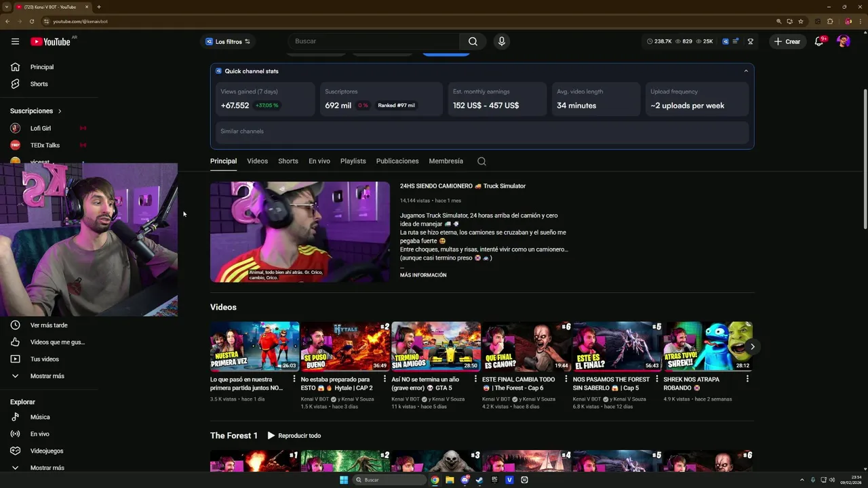Open the Chrome three-dot menu
The width and height of the screenshot is (868, 488).
pos(859,21)
